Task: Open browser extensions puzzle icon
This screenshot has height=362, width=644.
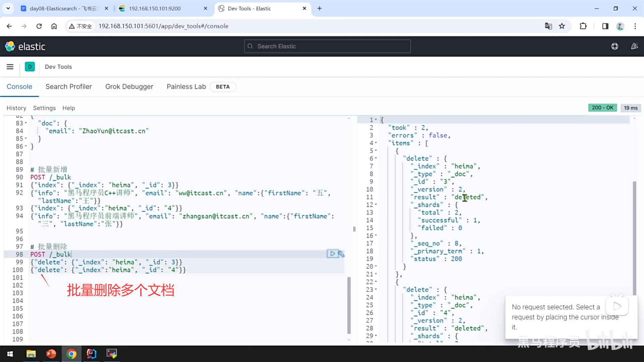Action: (x=583, y=26)
